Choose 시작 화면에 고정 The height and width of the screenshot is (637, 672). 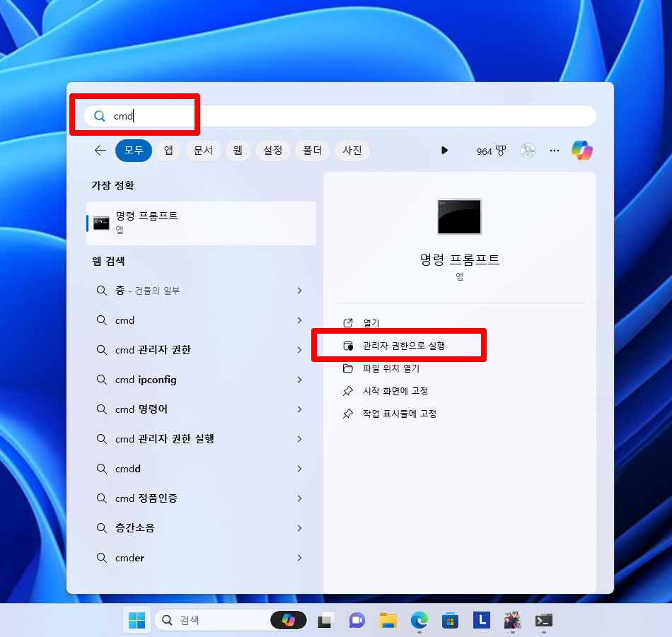tap(395, 391)
